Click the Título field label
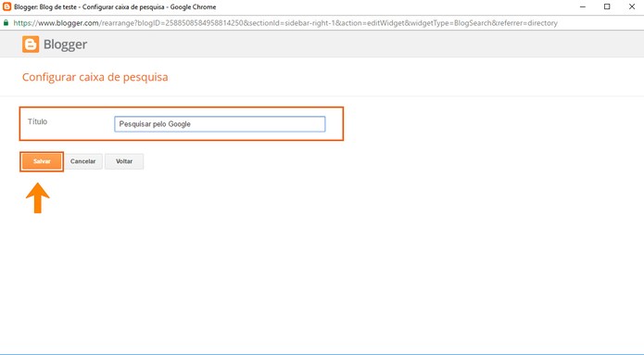The height and width of the screenshot is (355, 644). [37, 121]
